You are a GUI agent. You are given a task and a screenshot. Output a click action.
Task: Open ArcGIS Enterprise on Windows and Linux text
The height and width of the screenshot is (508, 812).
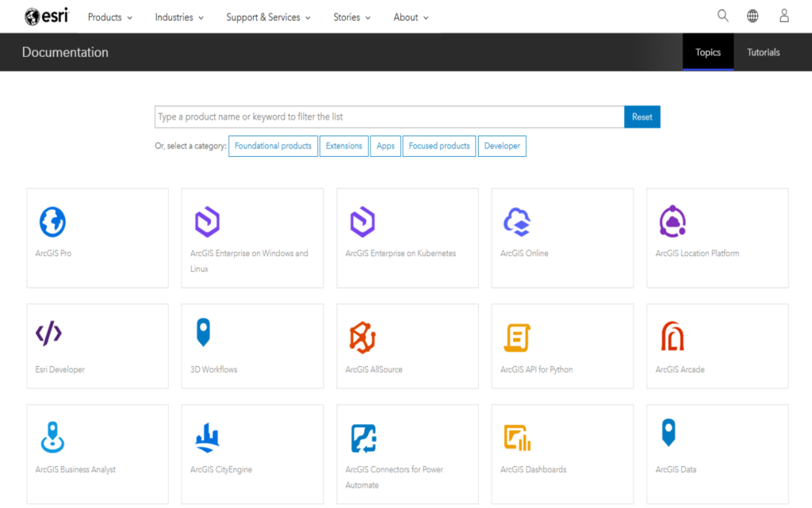click(x=249, y=261)
